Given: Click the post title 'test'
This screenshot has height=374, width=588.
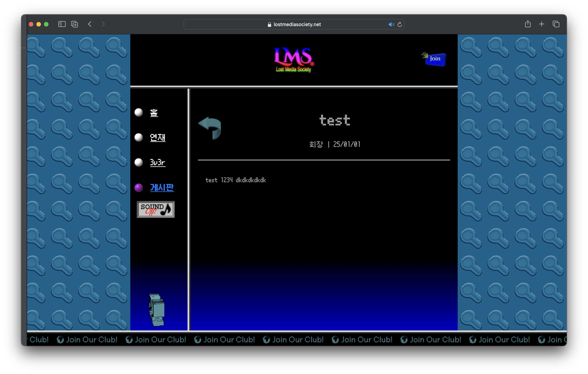Looking at the screenshot, I should [335, 120].
